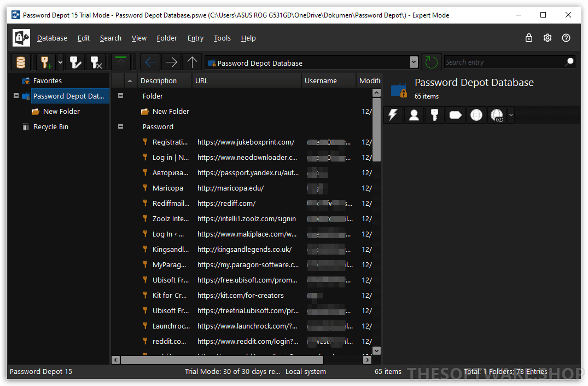Select the MyParagon entry
The image size is (588, 386).
tap(242, 265)
